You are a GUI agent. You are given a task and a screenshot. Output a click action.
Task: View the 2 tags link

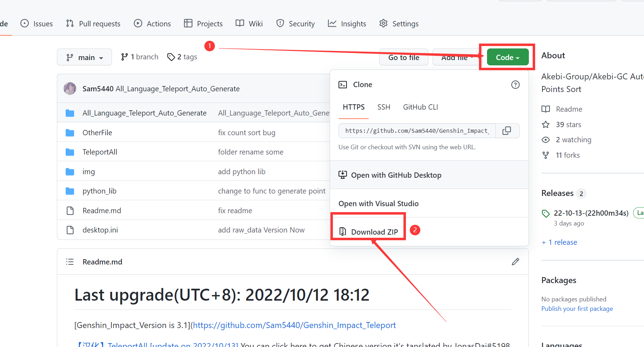pyautogui.click(x=182, y=57)
